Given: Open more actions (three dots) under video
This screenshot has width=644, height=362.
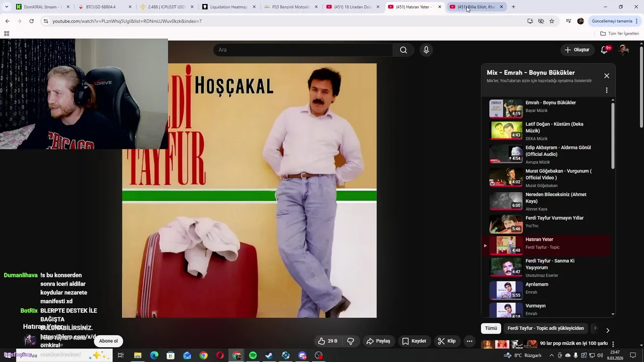Looking at the screenshot, I should [x=469, y=341].
